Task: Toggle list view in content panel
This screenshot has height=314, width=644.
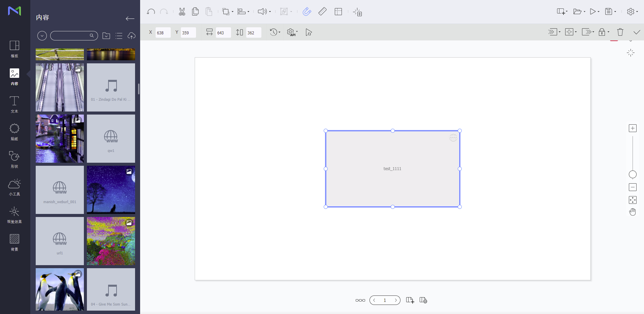Action: coord(119,36)
